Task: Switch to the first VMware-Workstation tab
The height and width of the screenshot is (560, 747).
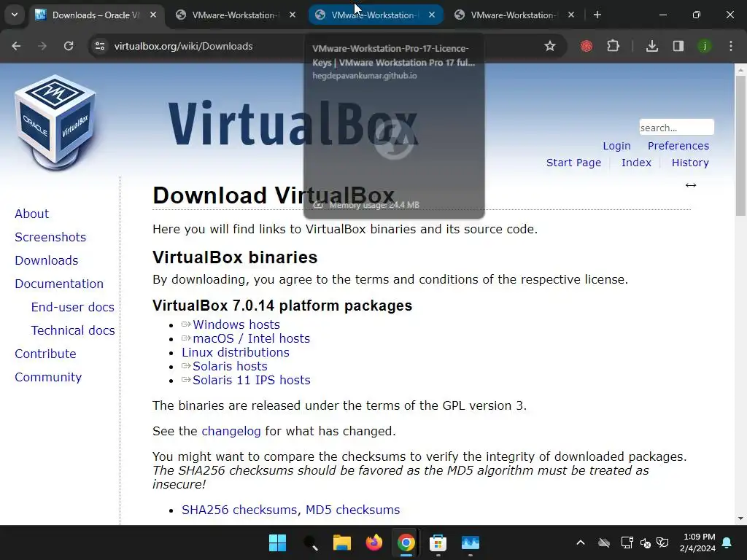Action: coord(233,15)
